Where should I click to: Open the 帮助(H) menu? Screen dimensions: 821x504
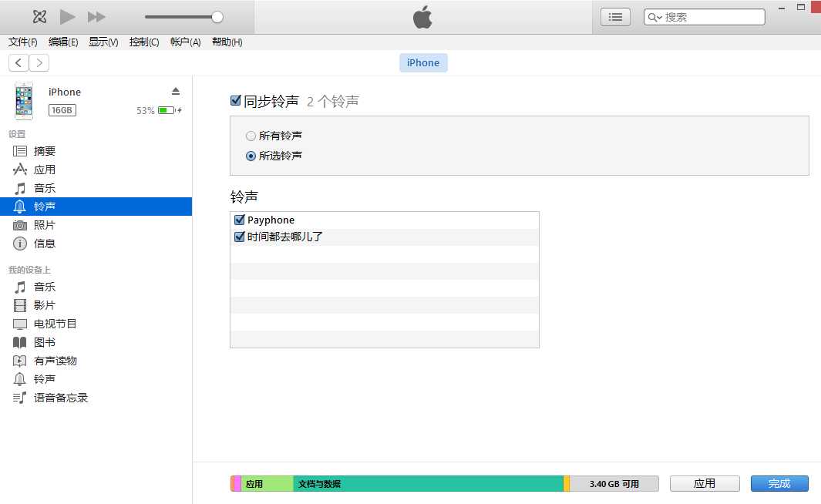227,42
